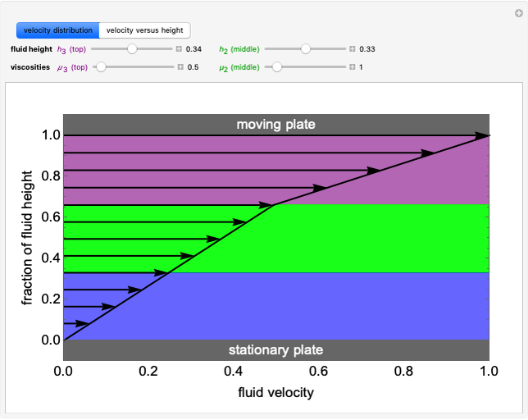Expand the h3 slider controls with plus icon
This screenshot has width=528, height=420.
[179, 49]
